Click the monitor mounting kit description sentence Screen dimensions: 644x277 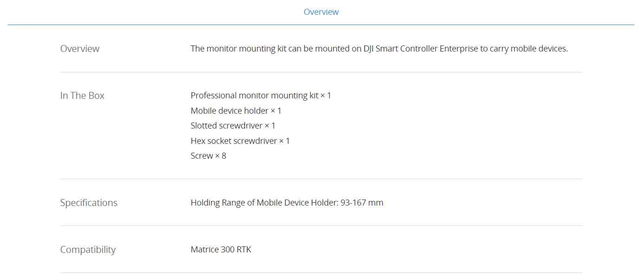coord(379,49)
